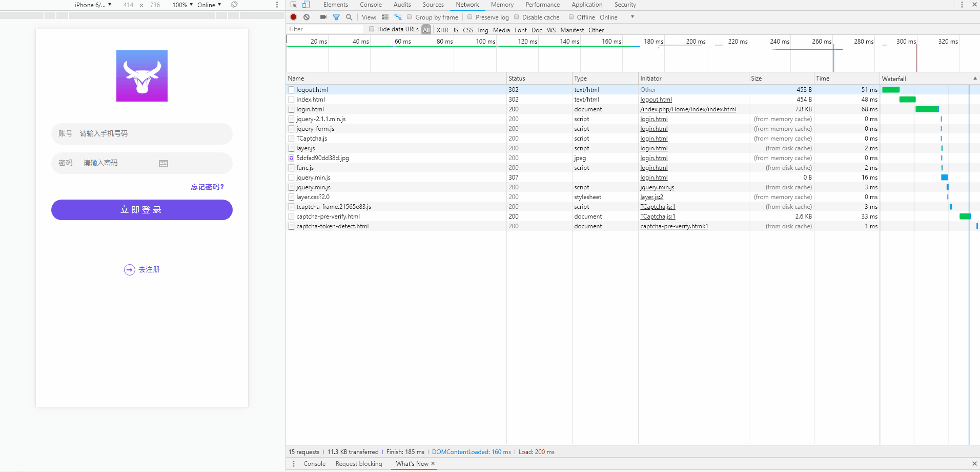Toggle the device toolbar icon
This screenshot has height=472, width=980.
pyautogui.click(x=305, y=5)
